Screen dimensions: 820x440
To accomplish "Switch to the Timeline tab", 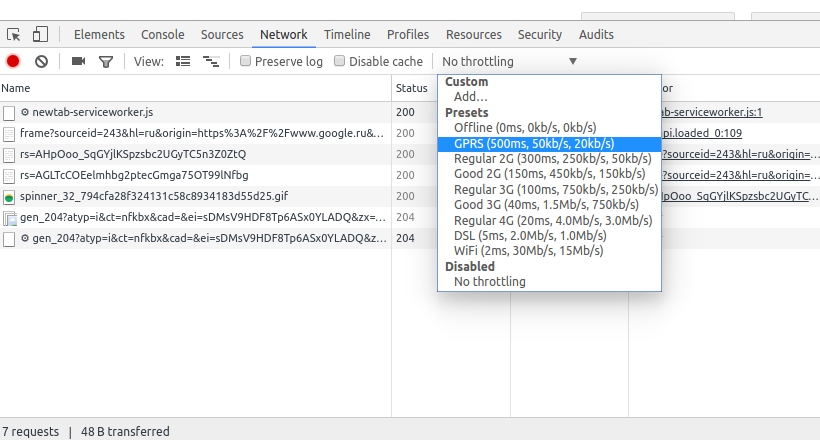I will click(347, 35).
